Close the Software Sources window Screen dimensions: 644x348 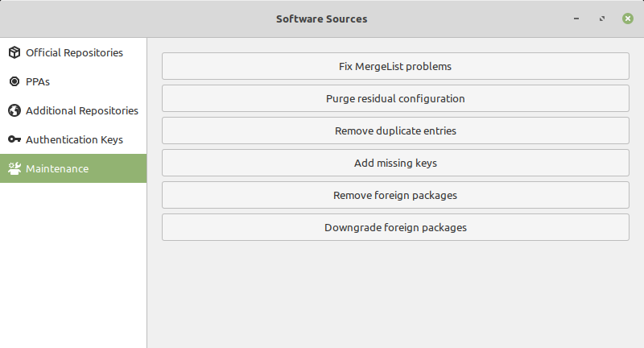point(627,18)
